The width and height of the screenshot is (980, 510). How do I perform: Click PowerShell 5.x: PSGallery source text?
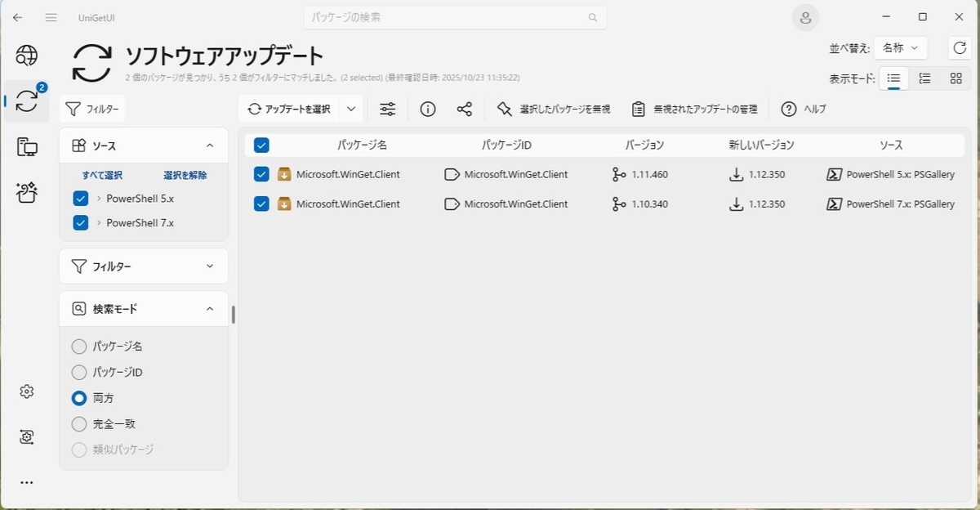(901, 174)
